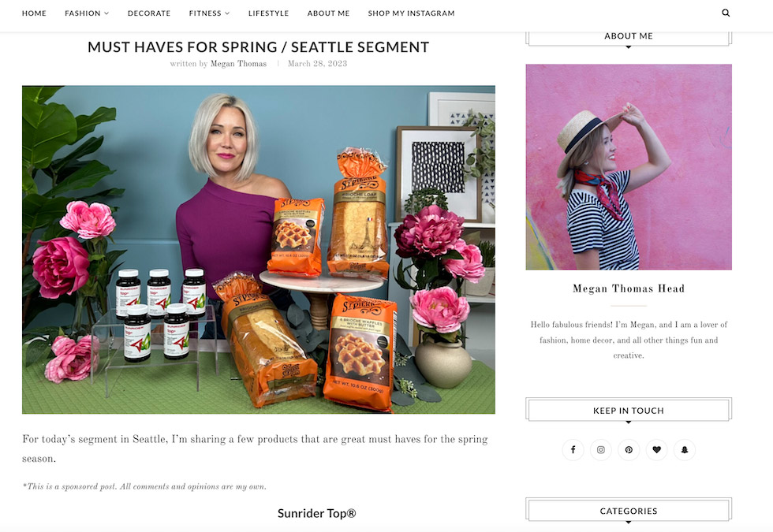This screenshot has height=532, width=773.
Task: Open the Lifestyle menu item
Action: [269, 13]
